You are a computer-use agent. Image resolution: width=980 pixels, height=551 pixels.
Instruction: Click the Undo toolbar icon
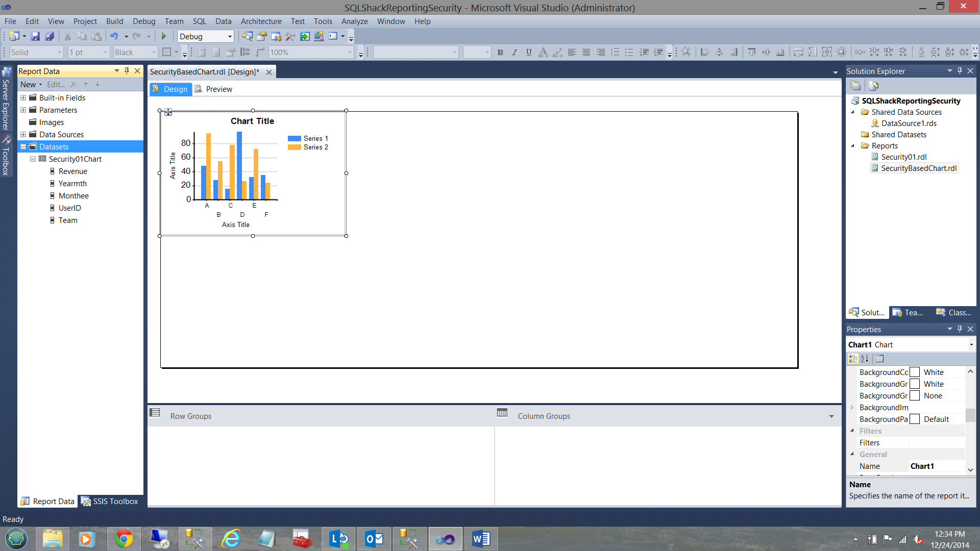[114, 36]
